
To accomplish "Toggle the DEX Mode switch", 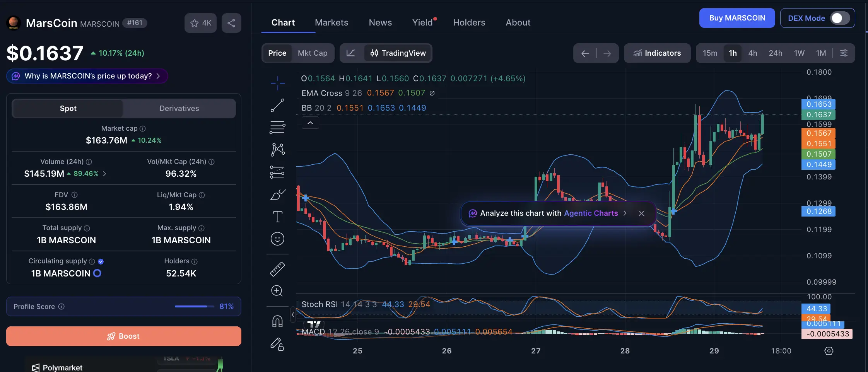I will [840, 18].
